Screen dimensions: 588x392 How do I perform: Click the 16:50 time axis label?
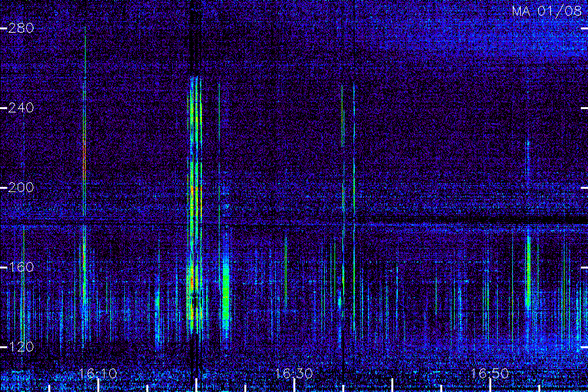click(490, 374)
